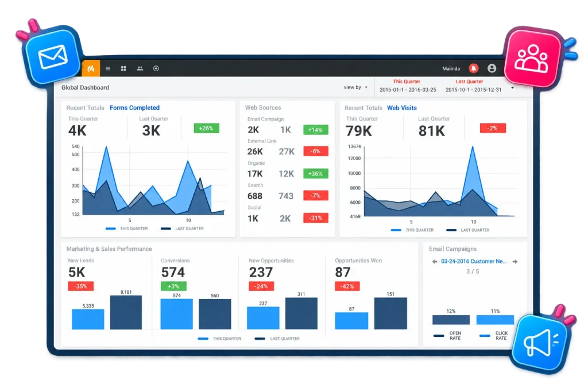Select This Quarter date range 2016-01-1 - 2016-03-25
The width and height of the screenshot is (588, 392).
(408, 90)
